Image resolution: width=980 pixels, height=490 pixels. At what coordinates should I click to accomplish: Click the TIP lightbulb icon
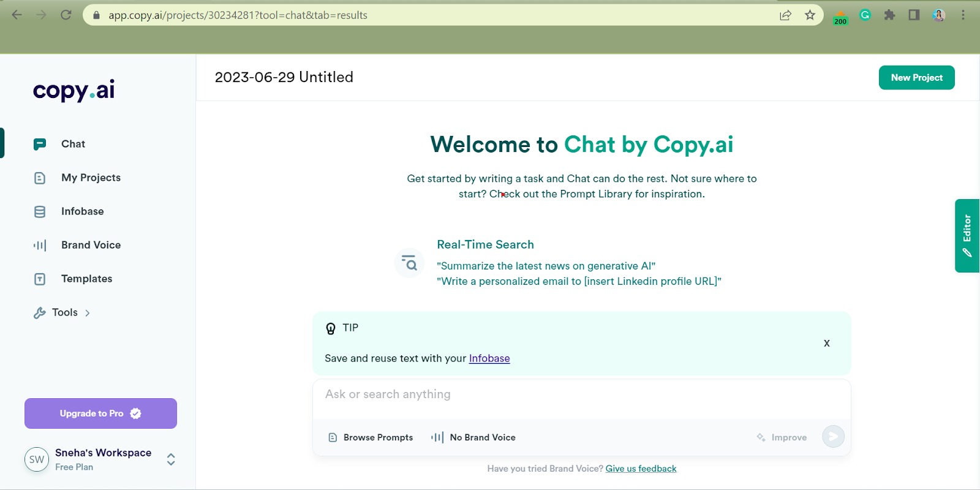point(331,329)
